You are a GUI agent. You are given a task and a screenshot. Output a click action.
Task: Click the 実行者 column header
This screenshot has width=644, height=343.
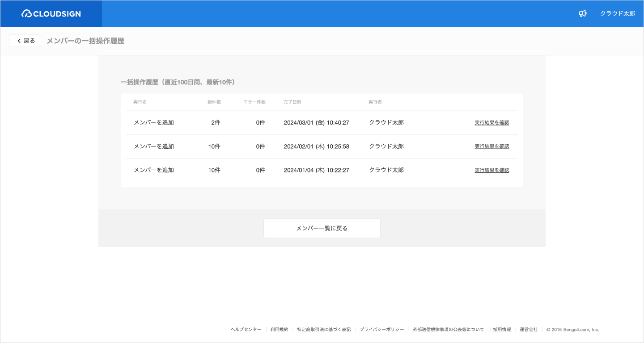point(375,102)
